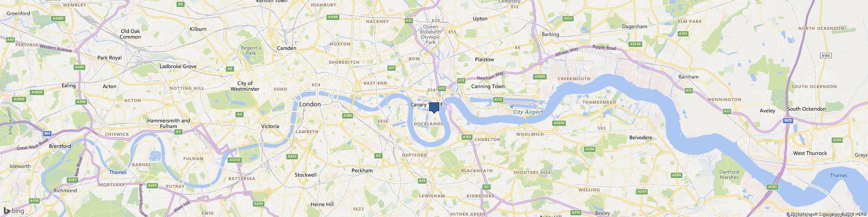Click the blue location pin marker
Viewport: 868px width, 217px height.
pos(434,108)
